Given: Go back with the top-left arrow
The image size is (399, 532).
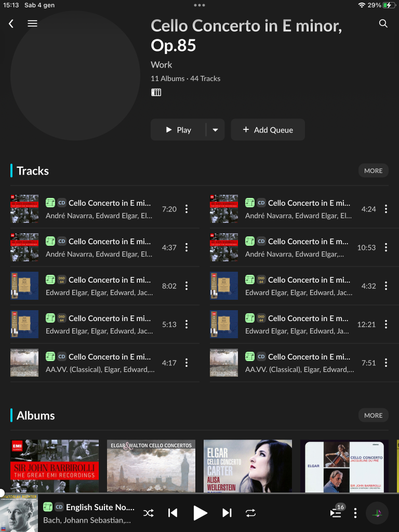Looking at the screenshot, I should pos(11,23).
